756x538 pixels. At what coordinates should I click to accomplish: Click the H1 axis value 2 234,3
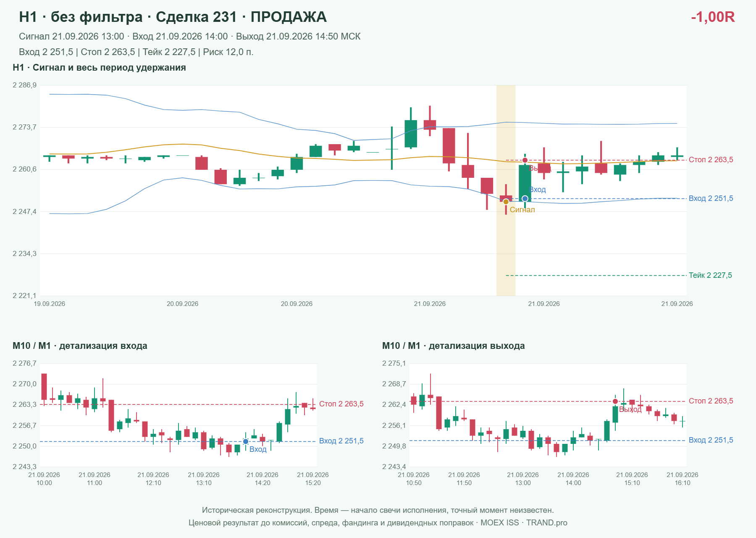(25, 254)
